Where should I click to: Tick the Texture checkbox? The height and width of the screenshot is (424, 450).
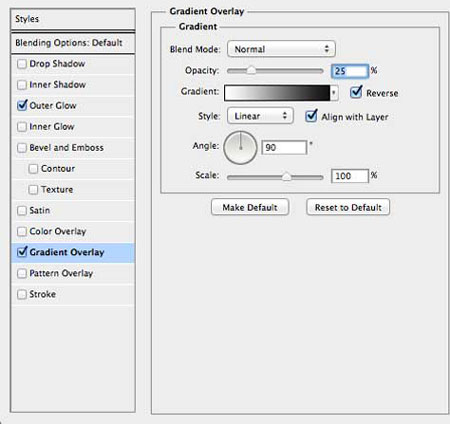[33, 190]
